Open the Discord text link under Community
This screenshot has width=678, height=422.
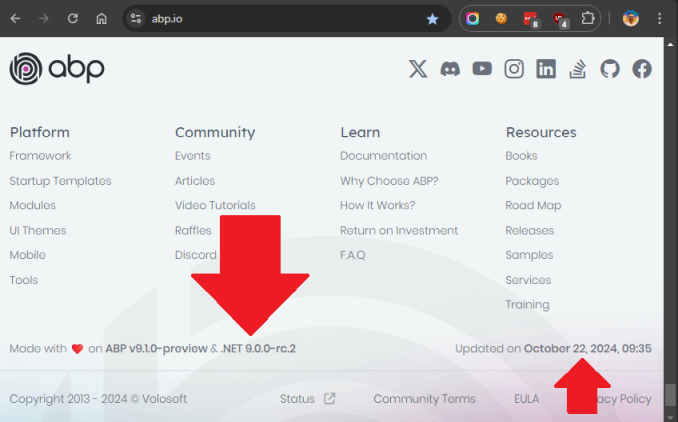196,255
